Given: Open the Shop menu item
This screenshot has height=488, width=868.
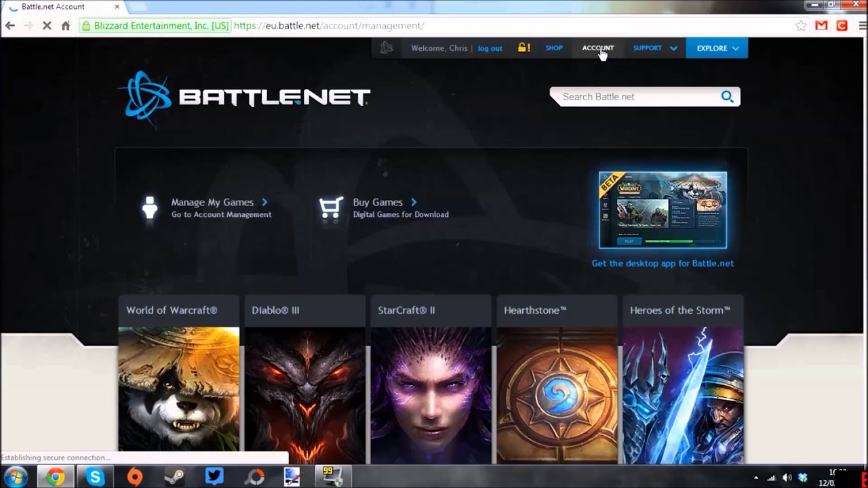Looking at the screenshot, I should pyautogui.click(x=554, y=48).
